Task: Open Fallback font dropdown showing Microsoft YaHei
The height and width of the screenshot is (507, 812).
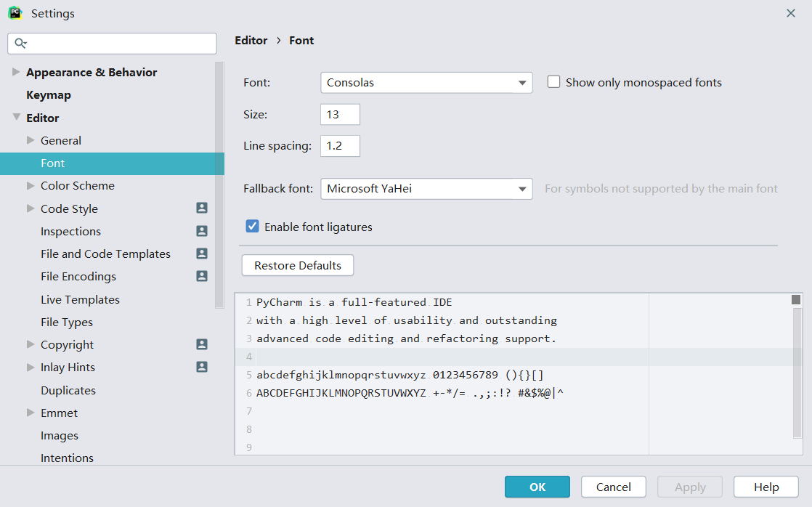Action: pos(426,189)
